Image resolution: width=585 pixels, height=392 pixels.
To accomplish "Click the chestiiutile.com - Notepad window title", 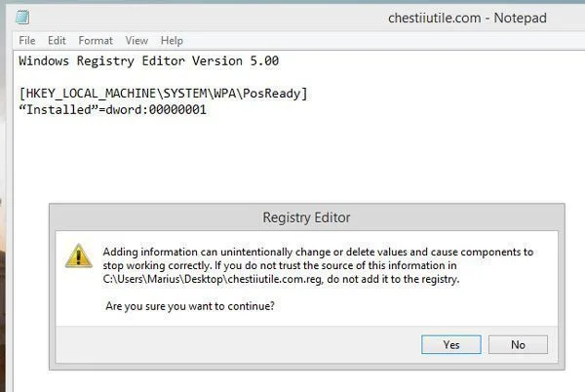I will (467, 18).
